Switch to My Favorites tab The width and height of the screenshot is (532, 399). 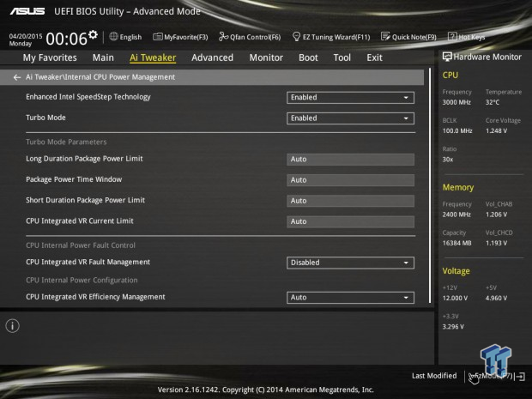[x=50, y=57]
